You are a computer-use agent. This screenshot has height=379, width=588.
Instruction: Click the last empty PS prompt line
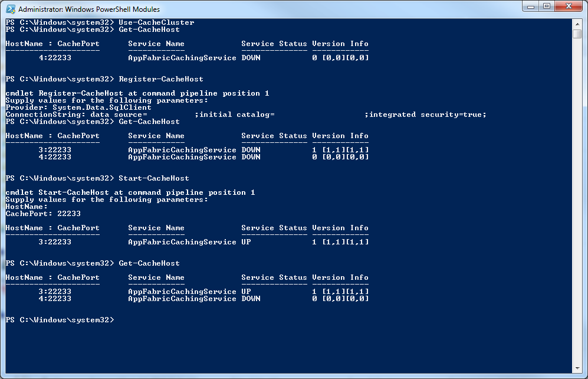(x=59, y=320)
